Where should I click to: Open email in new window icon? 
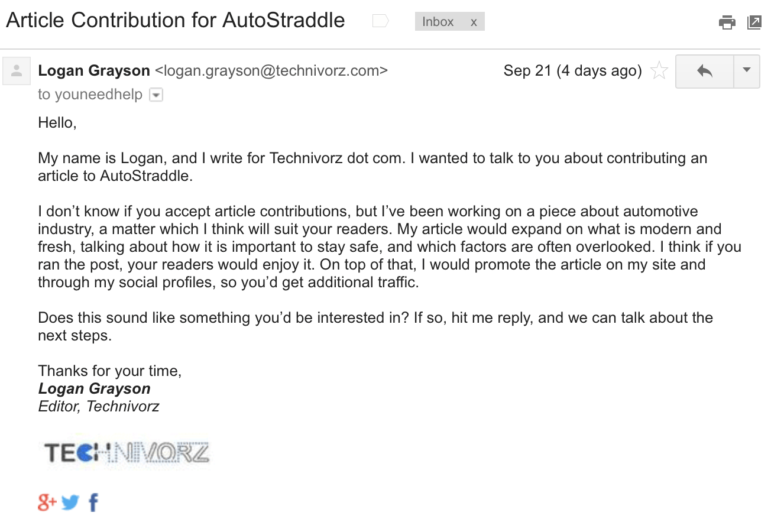[754, 22]
